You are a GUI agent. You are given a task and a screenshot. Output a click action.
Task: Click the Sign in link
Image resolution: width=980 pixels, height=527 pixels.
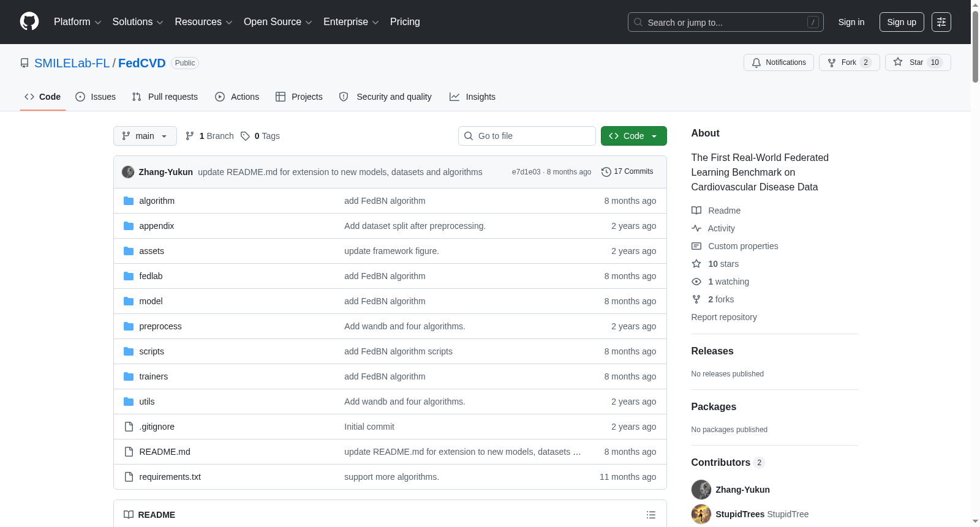851,22
